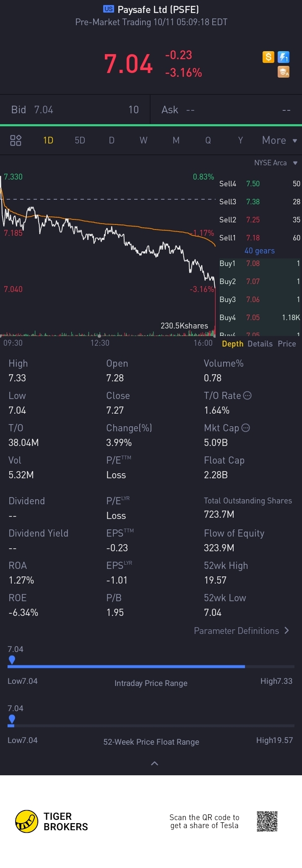Open the More timeframes dropdown
This screenshot has width=302, height=868.
[x=279, y=140]
